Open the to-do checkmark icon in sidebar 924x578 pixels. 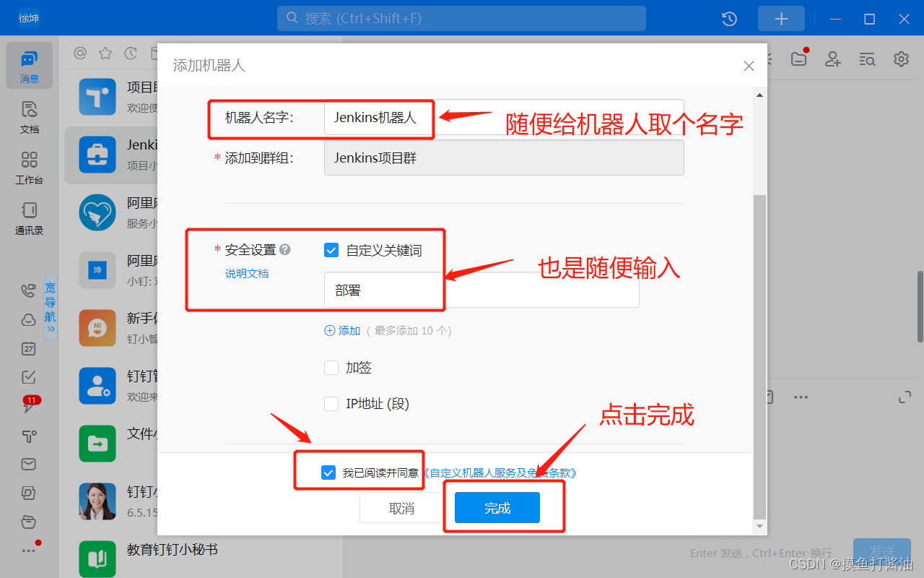pos(28,377)
